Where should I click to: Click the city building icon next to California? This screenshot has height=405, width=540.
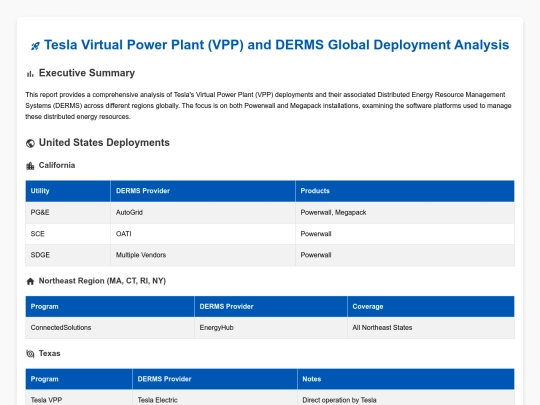click(x=30, y=166)
